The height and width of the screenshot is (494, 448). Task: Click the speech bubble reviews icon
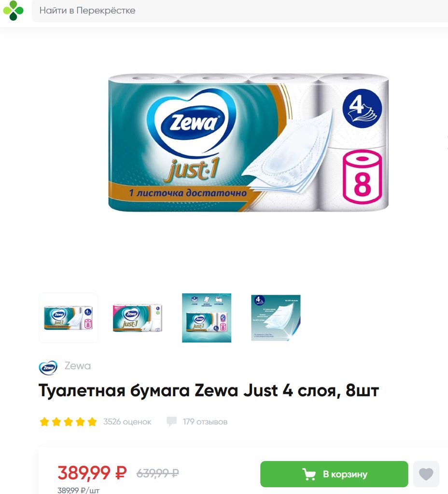click(x=171, y=422)
